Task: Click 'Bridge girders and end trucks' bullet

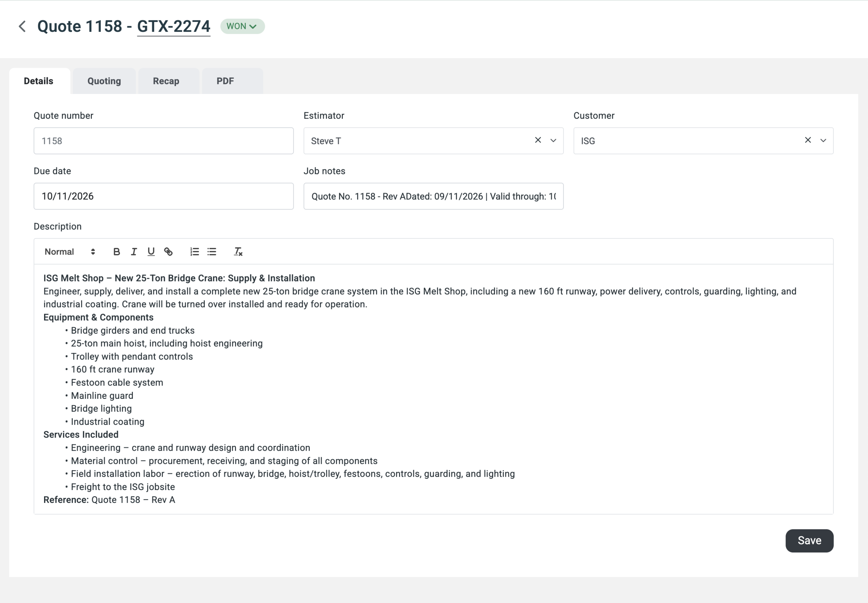Action: 133,331
